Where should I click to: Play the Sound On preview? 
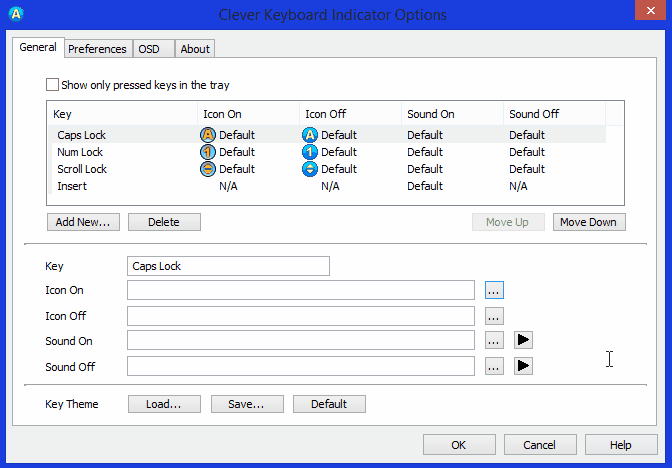(523, 341)
